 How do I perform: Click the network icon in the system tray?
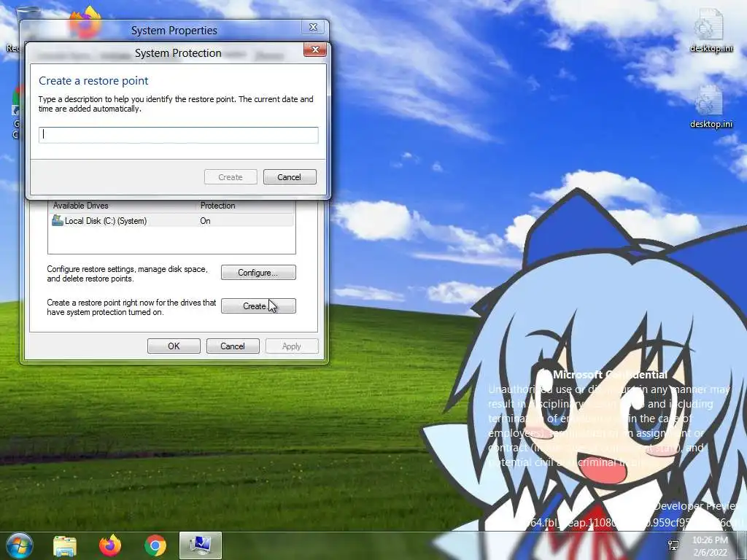click(673, 545)
